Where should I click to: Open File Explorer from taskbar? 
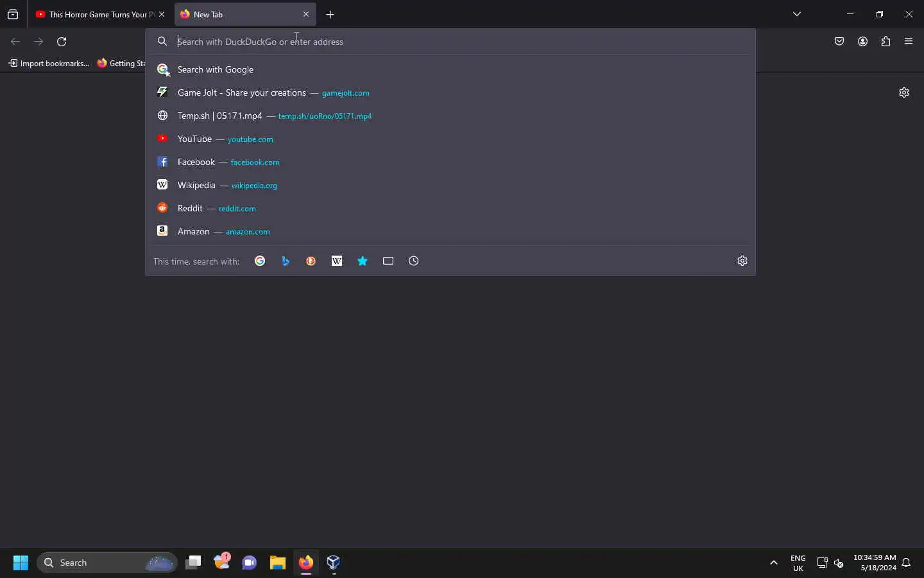point(278,563)
